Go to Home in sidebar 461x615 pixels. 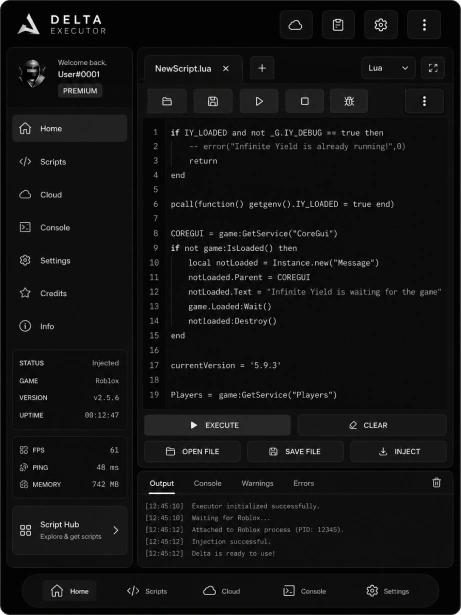(69, 128)
